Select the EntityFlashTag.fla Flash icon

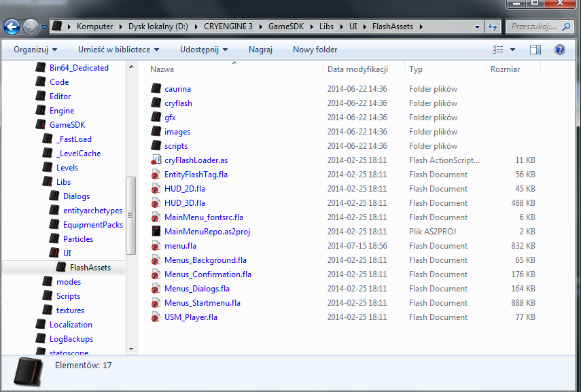coord(156,174)
